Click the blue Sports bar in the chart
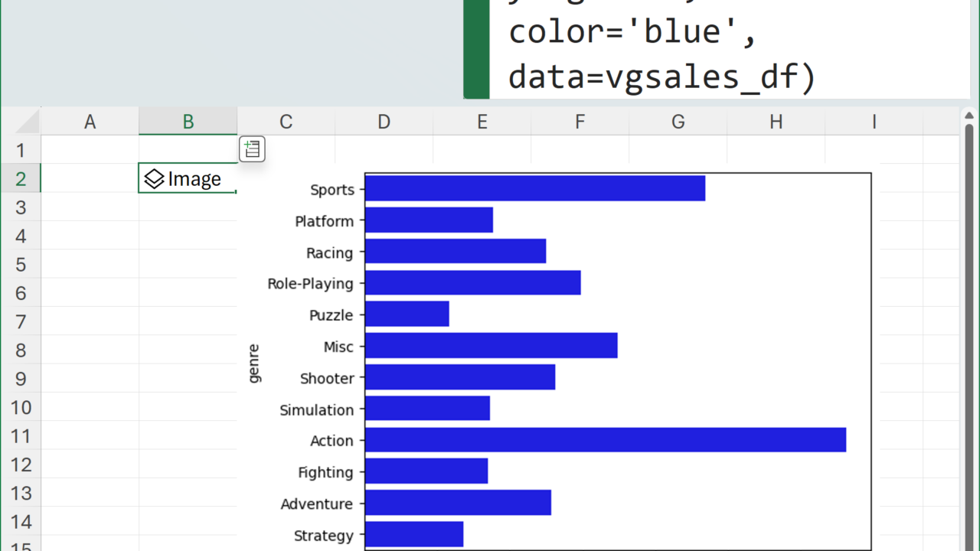Image resolution: width=980 pixels, height=551 pixels. tap(535, 189)
